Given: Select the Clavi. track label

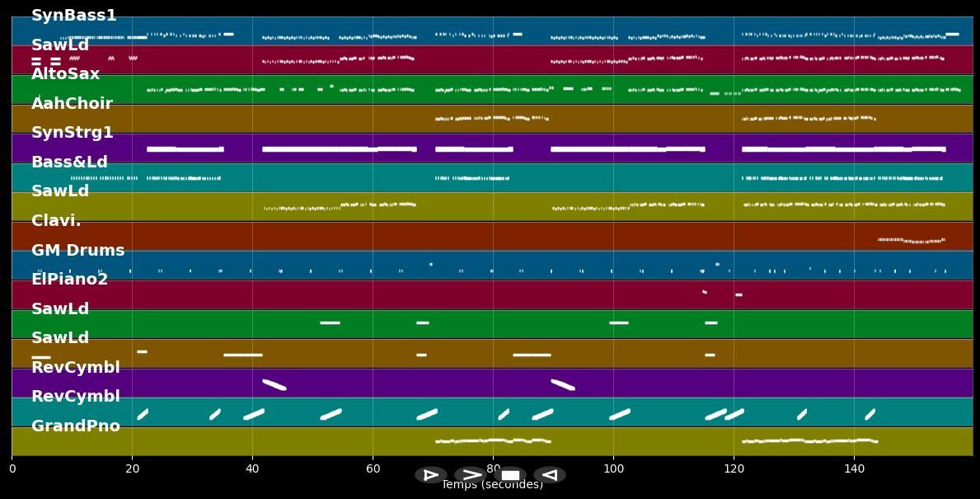Looking at the screenshot, I should click(56, 221).
